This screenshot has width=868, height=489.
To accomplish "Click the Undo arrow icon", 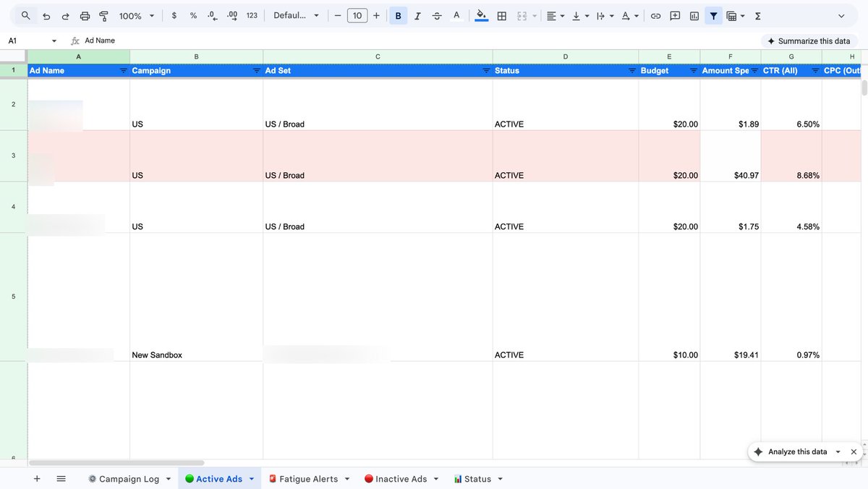I will click(x=46, y=15).
